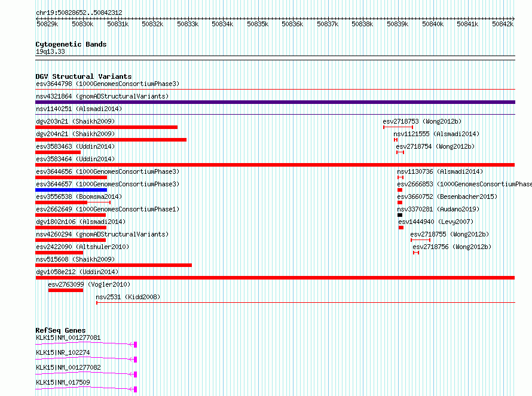
Task: Click the red bar below dgv203n21
Action: (106, 127)
